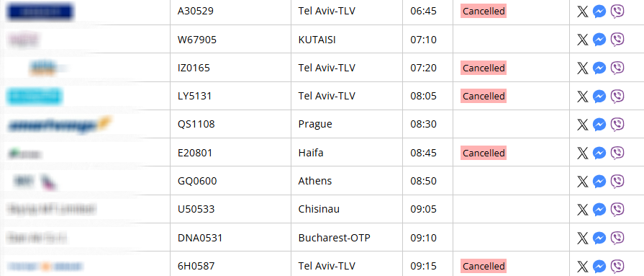Share flight 6H0587 via Viber
Screen dimensions: 644x276
[617, 266]
